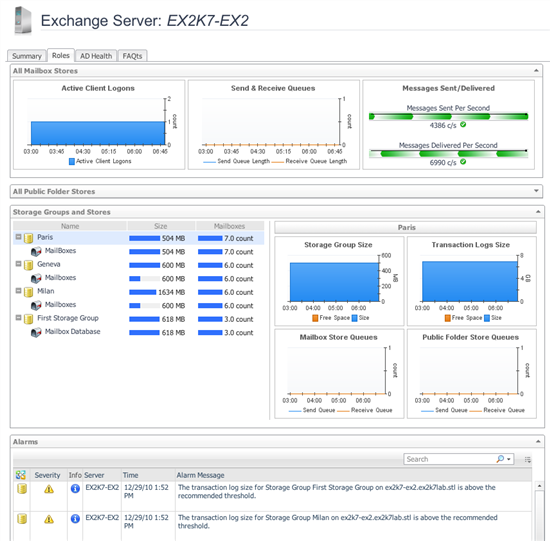
Task: Open the alarm search dropdown arrow
Action: (508, 459)
